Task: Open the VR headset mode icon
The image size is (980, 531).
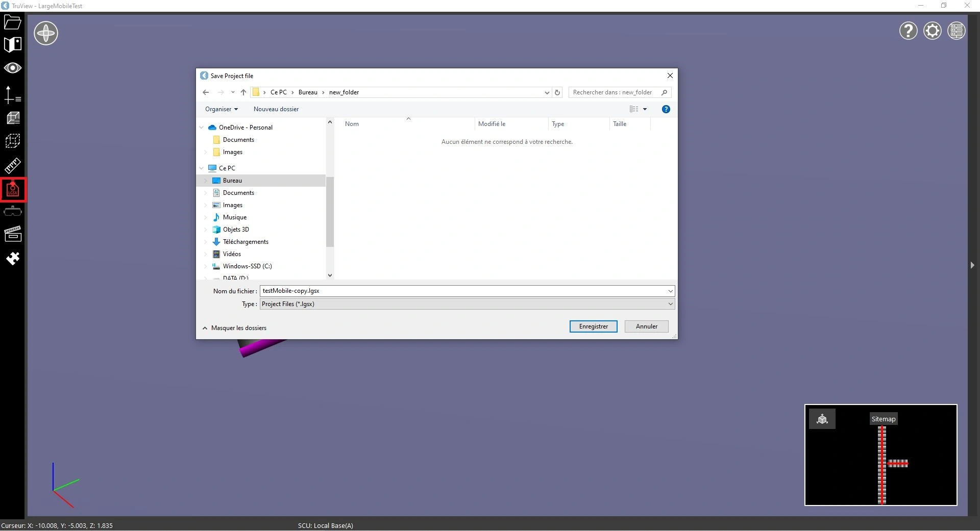Action: 12,212
